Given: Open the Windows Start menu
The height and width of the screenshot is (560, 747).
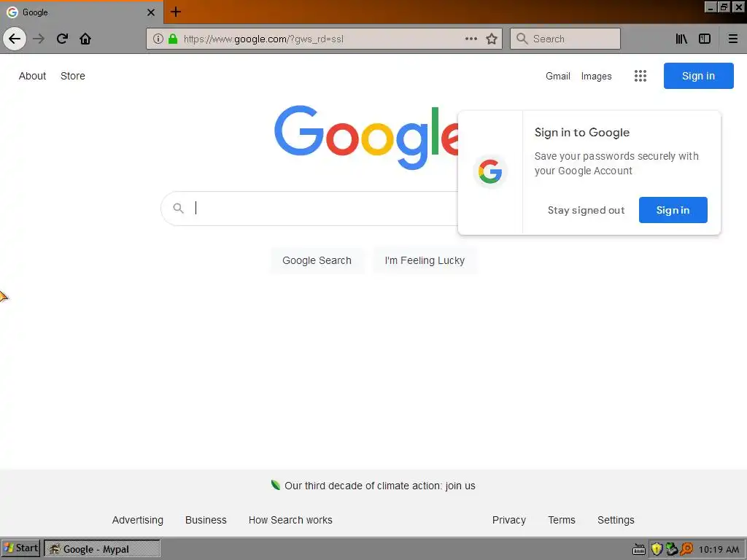Looking at the screenshot, I should point(20,548).
